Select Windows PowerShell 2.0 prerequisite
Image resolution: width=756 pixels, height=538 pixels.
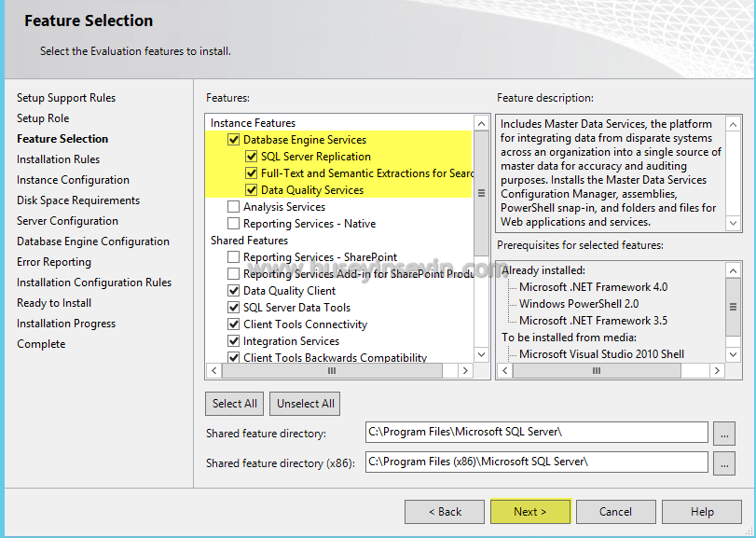tap(579, 304)
